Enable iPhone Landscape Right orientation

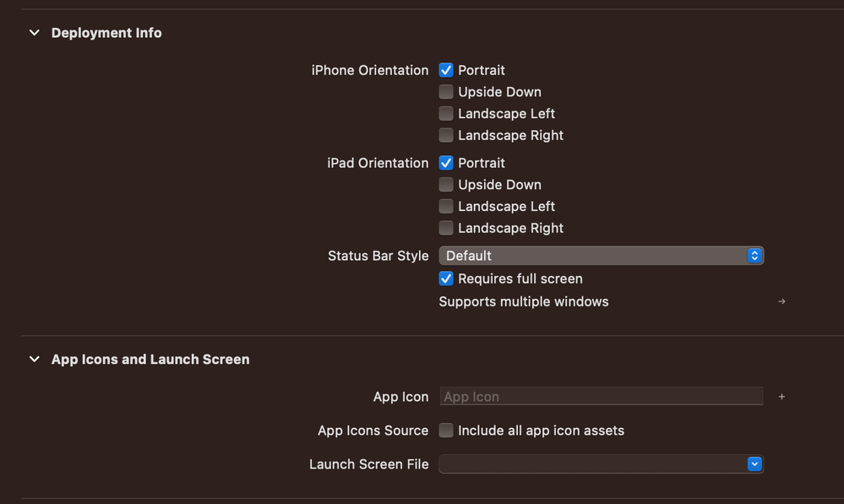coord(446,136)
